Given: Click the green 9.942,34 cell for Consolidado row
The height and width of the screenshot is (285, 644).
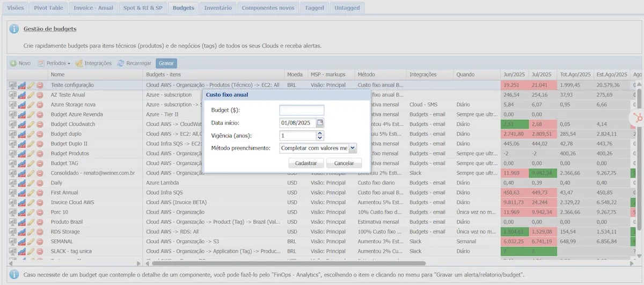Looking at the screenshot, I should tap(543, 173).
